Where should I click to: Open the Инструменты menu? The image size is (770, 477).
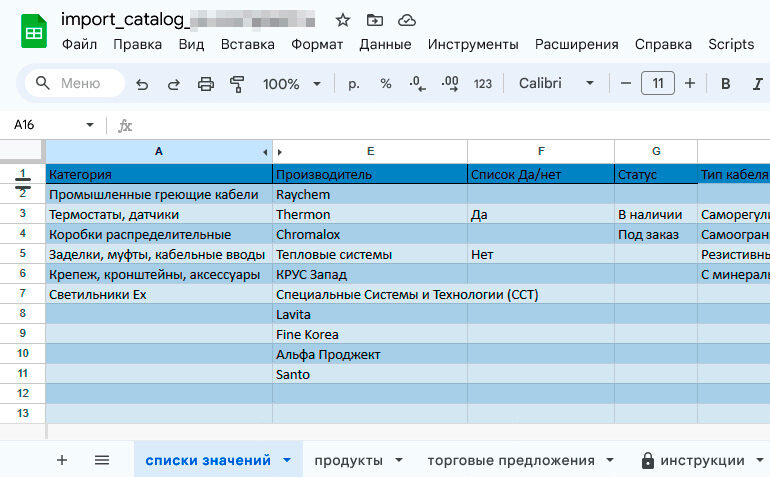[473, 44]
